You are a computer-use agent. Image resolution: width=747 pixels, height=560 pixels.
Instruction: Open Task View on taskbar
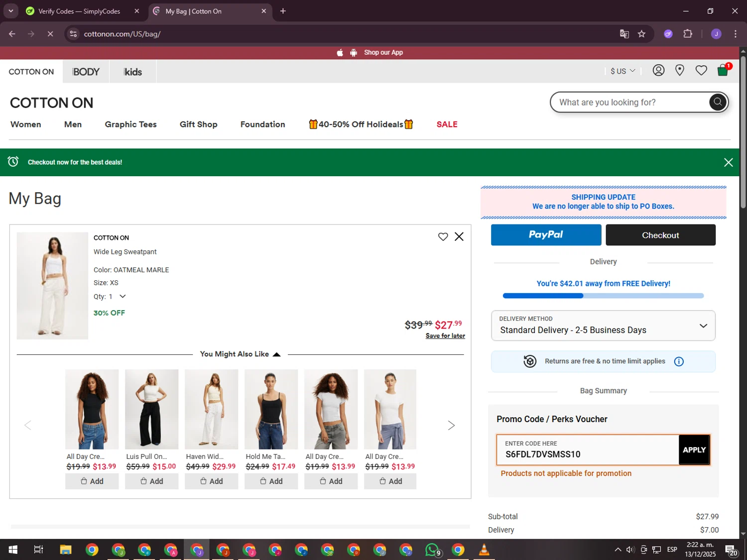pos(38,550)
